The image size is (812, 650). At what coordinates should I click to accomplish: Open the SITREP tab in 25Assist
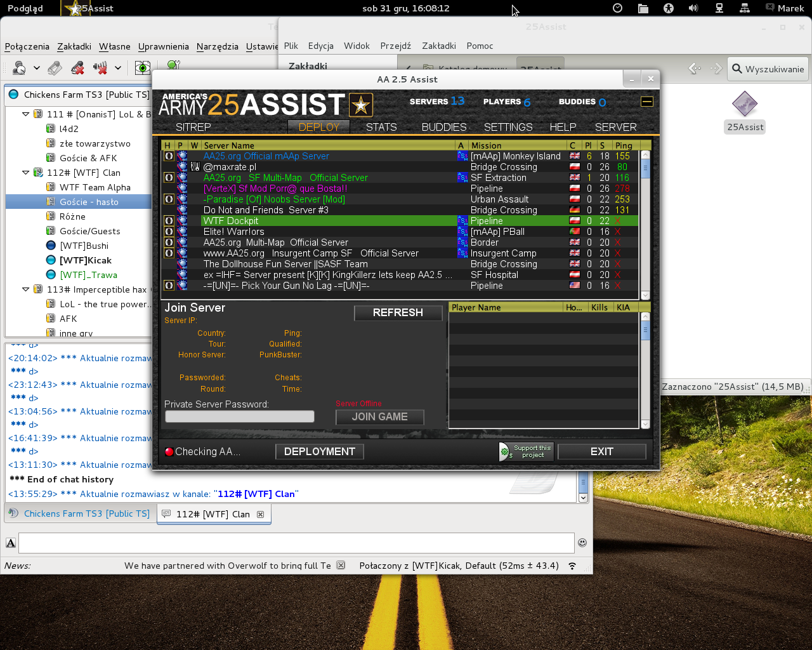tap(193, 127)
